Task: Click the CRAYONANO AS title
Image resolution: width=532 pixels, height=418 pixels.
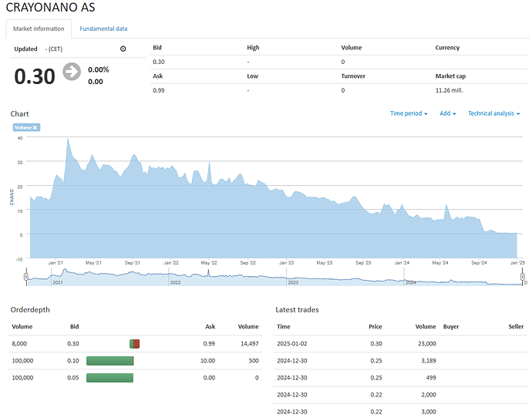Action: [x=51, y=8]
